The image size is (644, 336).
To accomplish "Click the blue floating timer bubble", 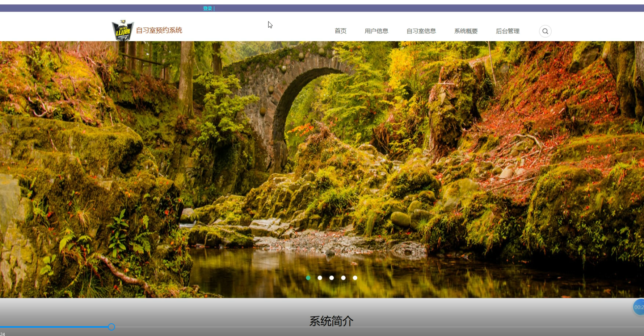I will (638, 307).
